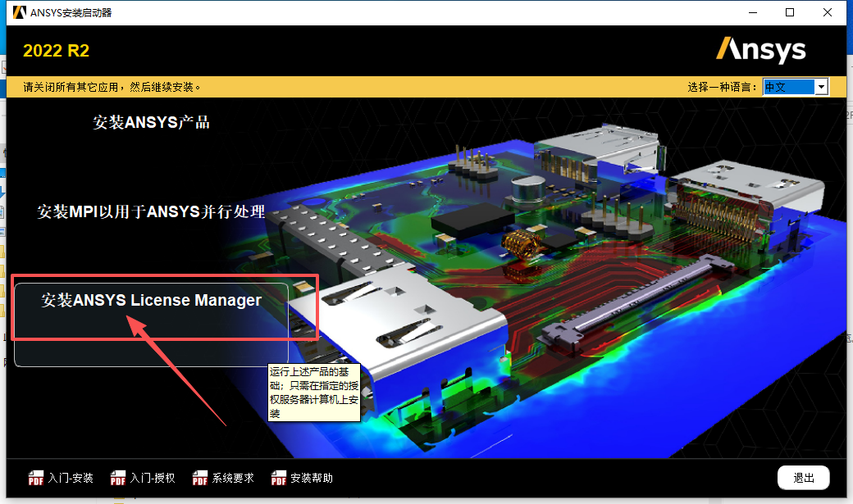
Task: Select 安装MPI以用于ANSYS并行处理 option
Action: tap(150, 211)
